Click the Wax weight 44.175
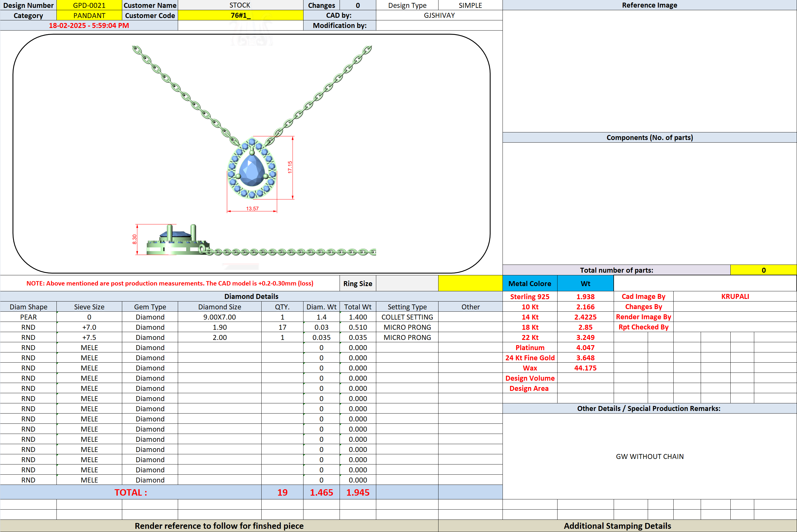 point(585,368)
